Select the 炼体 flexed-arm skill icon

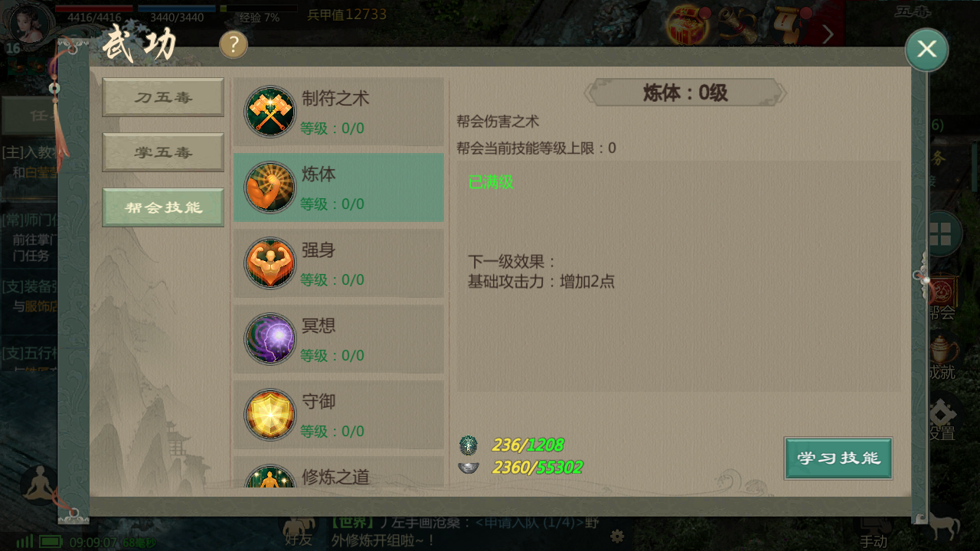click(x=270, y=187)
